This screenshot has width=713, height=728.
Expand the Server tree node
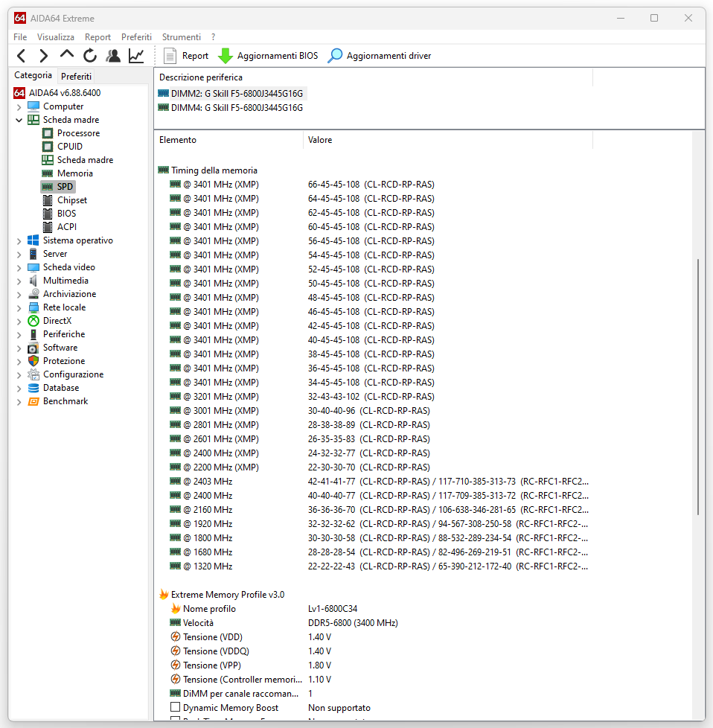(19, 255)
